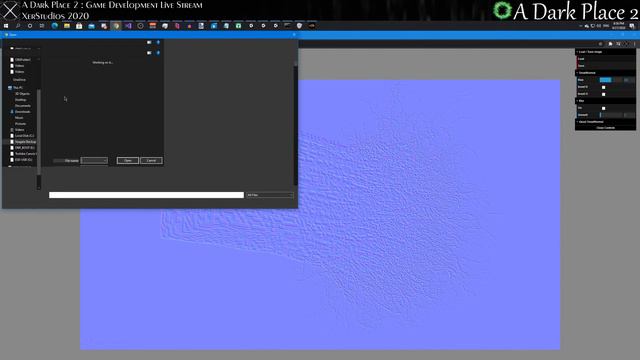640x360 pixels.
Task: Open the browser menu three-dots icon
Action: (x=634, y=44)
